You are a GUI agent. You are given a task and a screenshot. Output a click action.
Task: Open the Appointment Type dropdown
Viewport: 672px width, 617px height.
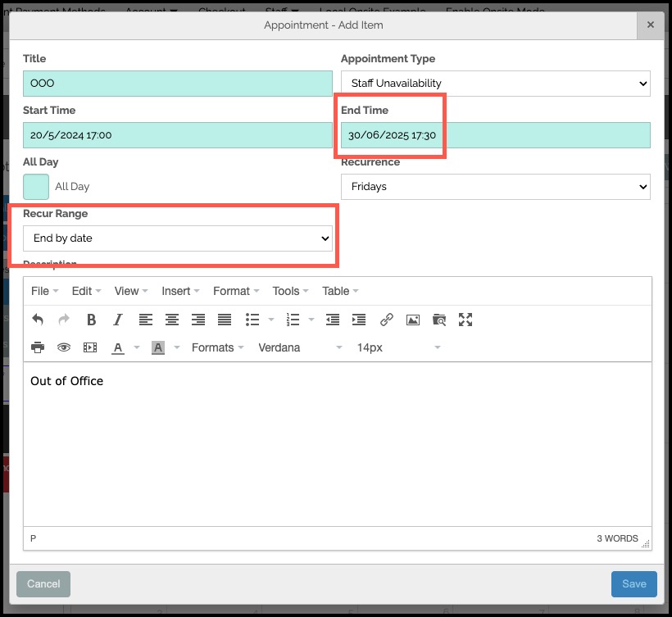click(496, 84)
